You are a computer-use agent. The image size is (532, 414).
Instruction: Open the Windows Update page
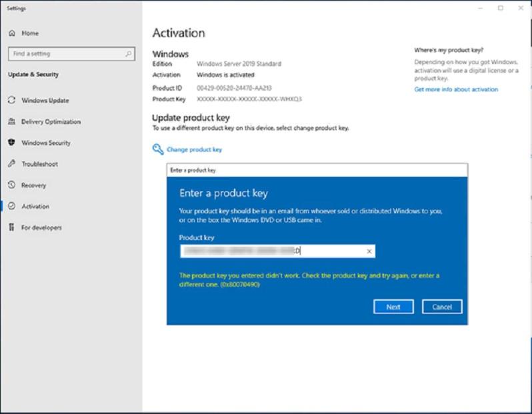coord(45,101)
